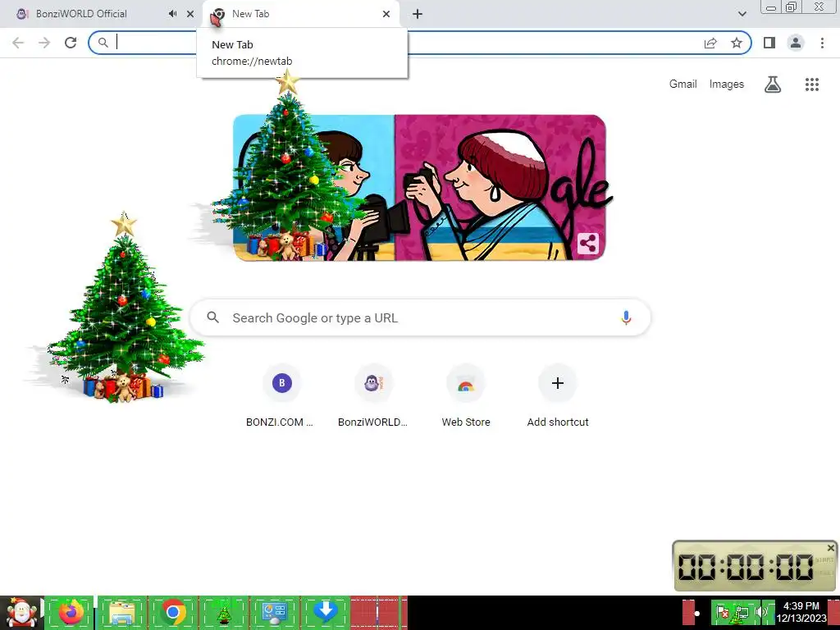
Task: Open the Santa Start button
Action: coord(21,612)
